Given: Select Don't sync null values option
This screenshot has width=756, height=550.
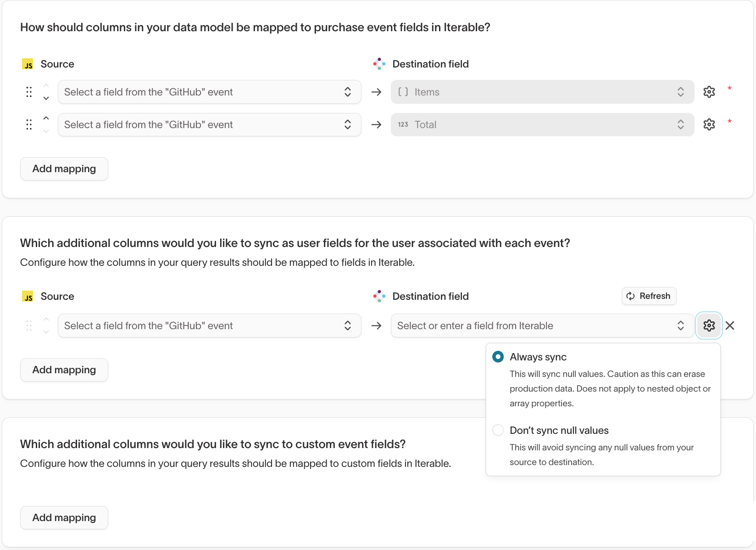Looking at the screenshot, I should tap(498, 430).
